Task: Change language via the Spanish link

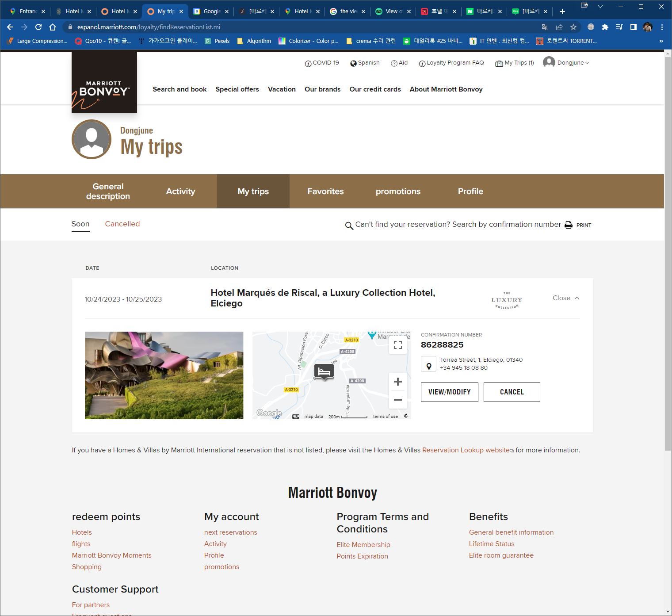Action: pyautogui.click(x=365, y=63)
